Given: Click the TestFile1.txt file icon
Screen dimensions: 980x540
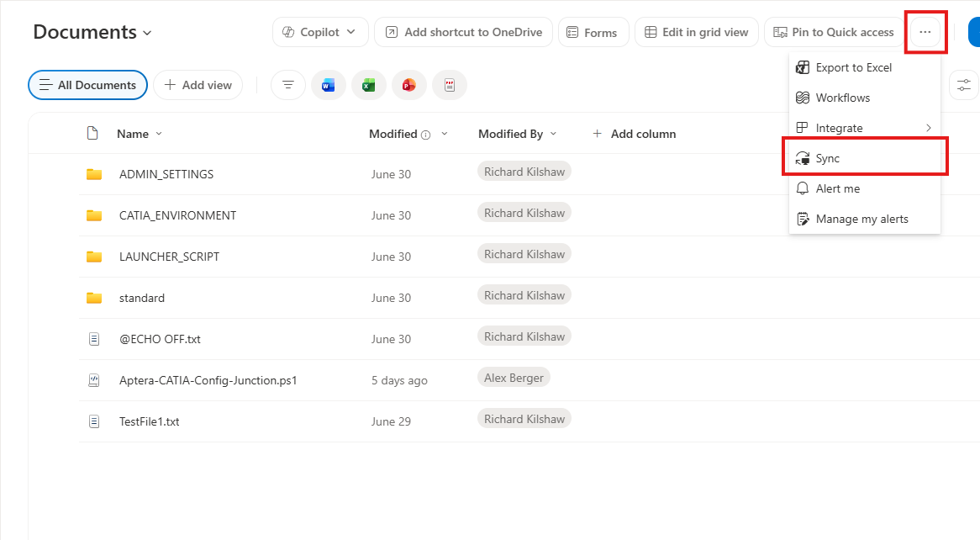Looking at the screenshot, I should (x=94, y=421).
